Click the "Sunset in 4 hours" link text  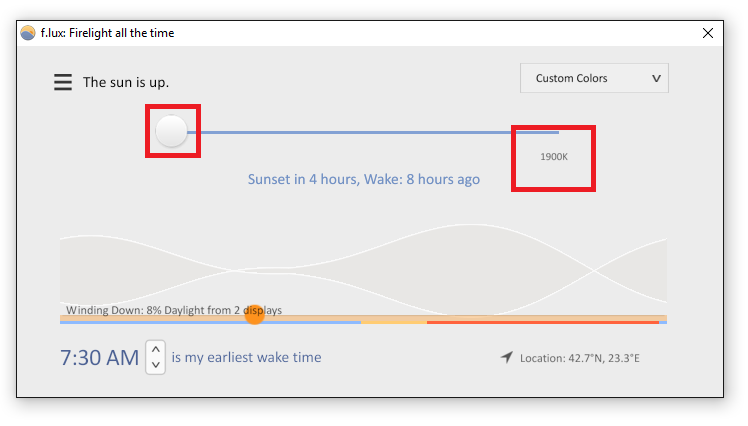(x=303, y=179)
